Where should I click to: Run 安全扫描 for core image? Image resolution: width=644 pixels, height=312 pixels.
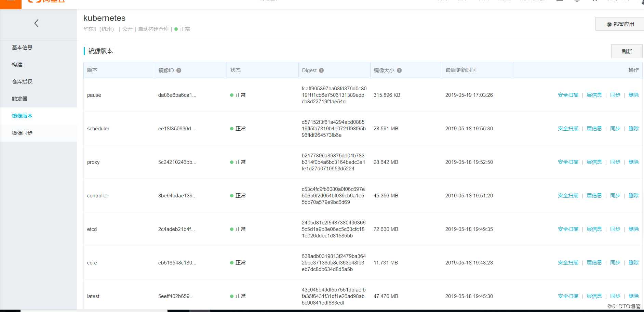(568, 263)
